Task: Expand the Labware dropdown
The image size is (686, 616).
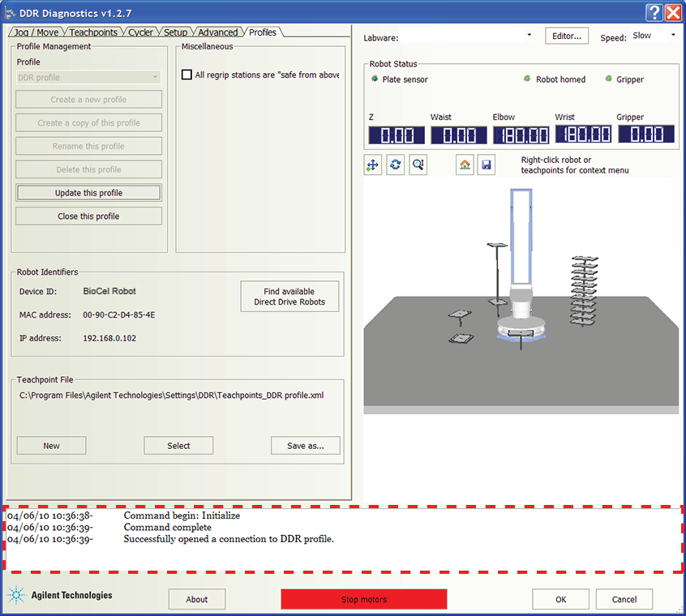Action: (x=529, y=36)
